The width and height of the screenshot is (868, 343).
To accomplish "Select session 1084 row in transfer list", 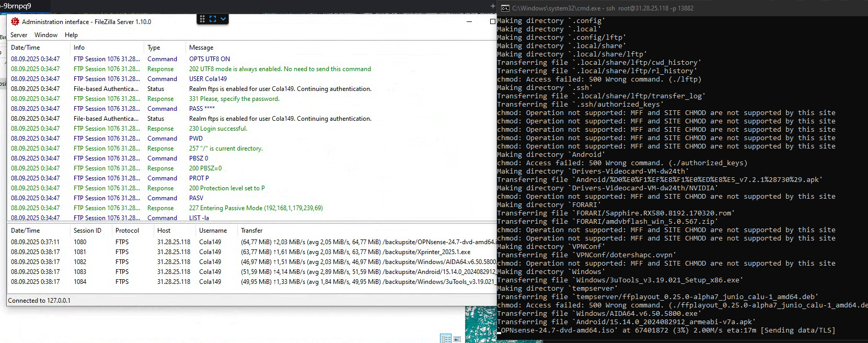I will click(209, 282).
